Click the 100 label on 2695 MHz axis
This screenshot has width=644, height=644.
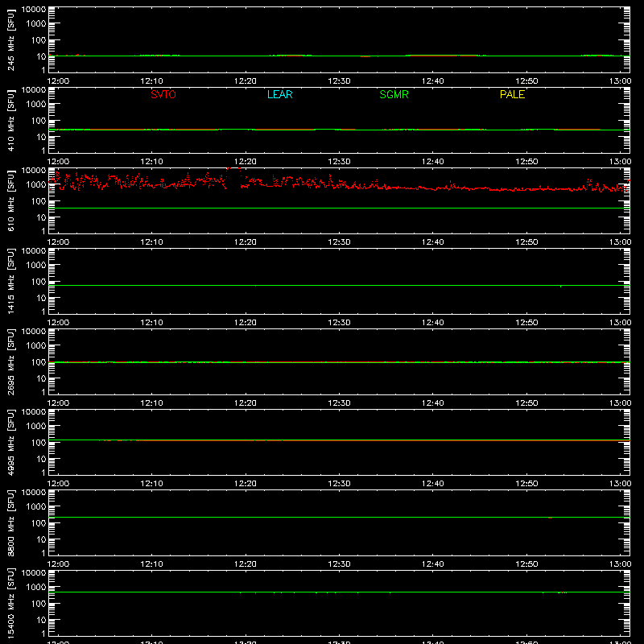(x=39, y=362)
